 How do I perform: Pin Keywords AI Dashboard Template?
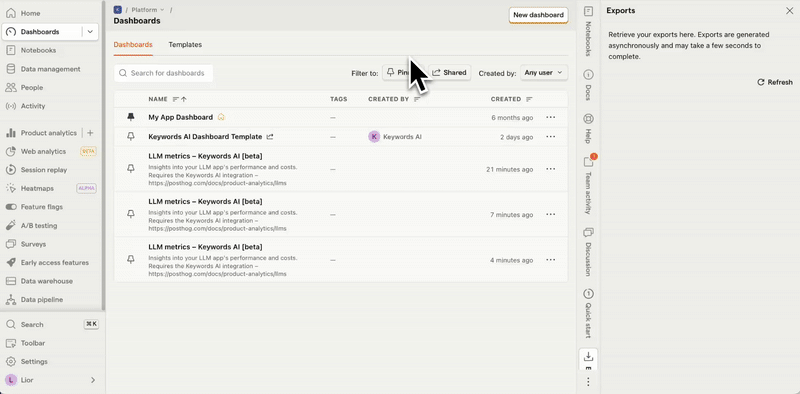131,137
